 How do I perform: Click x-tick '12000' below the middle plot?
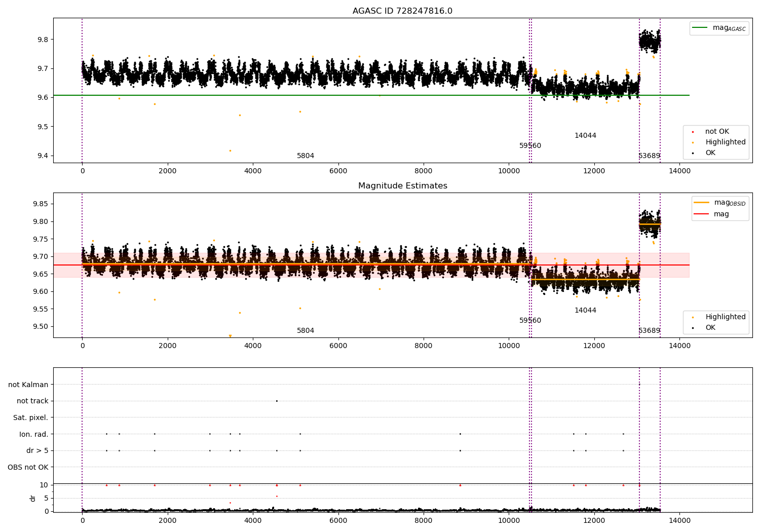(x=594, y=346)
